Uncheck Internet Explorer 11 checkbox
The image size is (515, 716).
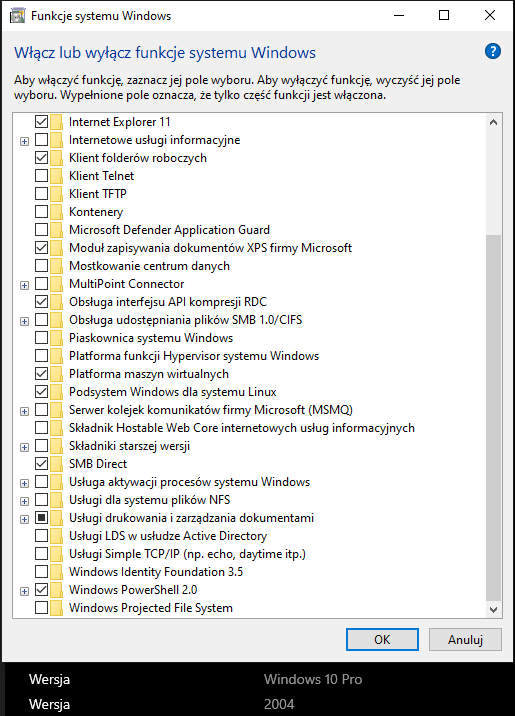coord(42,122)
